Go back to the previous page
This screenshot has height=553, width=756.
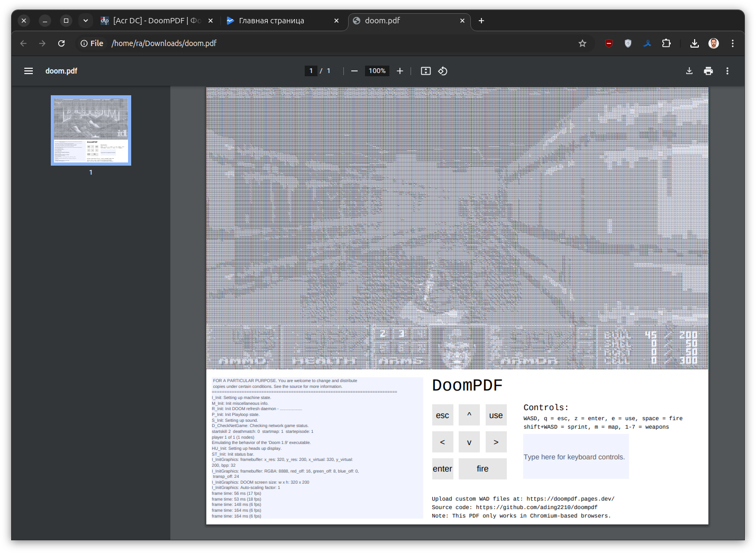tap(23, 43)
